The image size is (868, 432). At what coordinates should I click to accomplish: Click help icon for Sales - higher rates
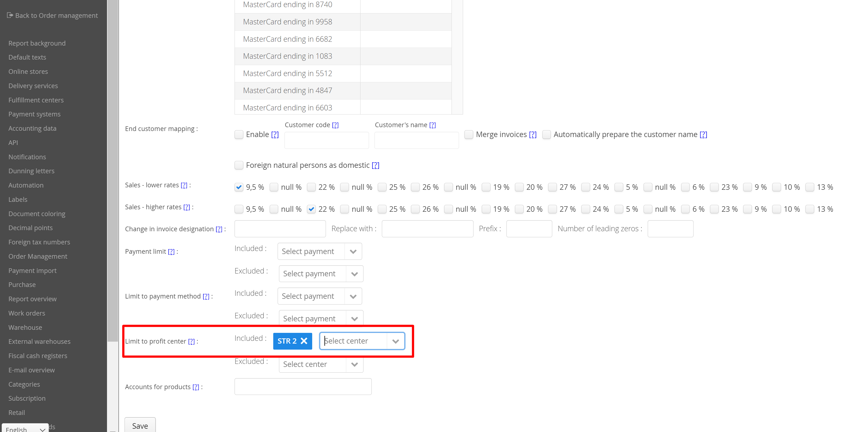click(x=186, y=207)
